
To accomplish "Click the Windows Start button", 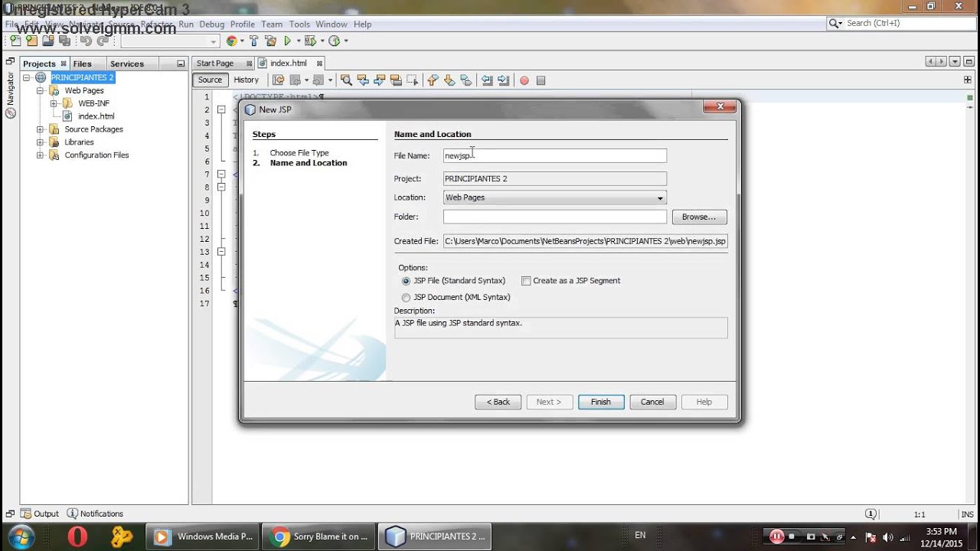I will (x=21, y=536).
